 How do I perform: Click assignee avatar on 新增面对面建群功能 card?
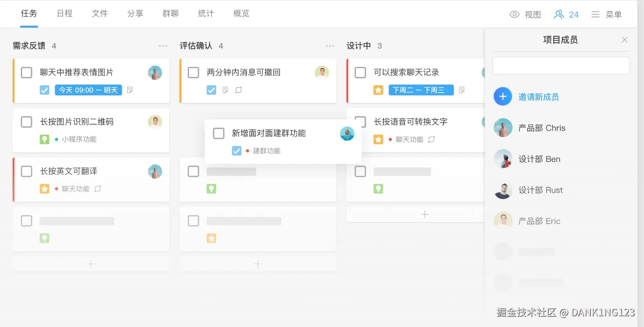347,133
